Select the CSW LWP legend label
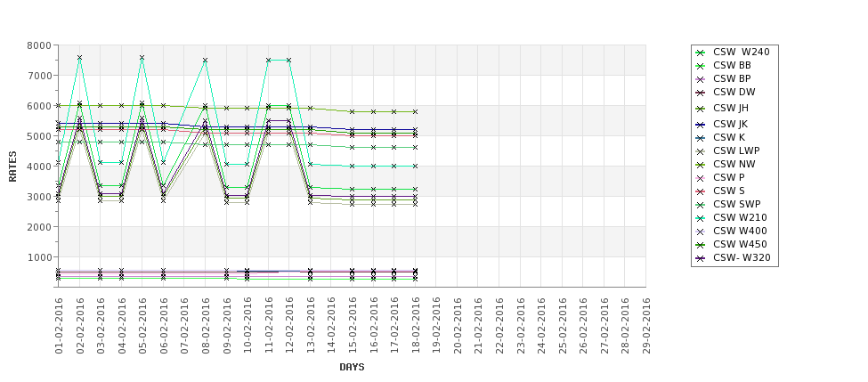Screen dimensions: 868x382 click(x=736, y=150)
